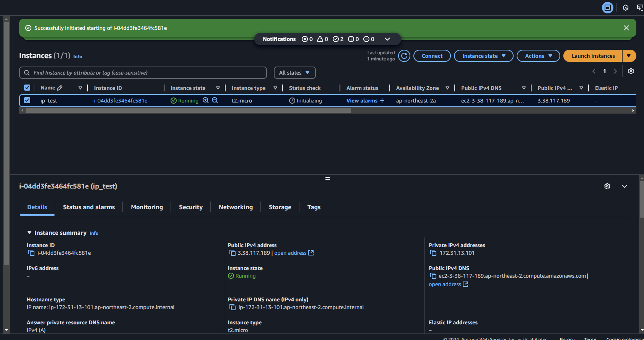Toggle the select-all instances header checkbox

pyautogui.click(x=27, y=88)
